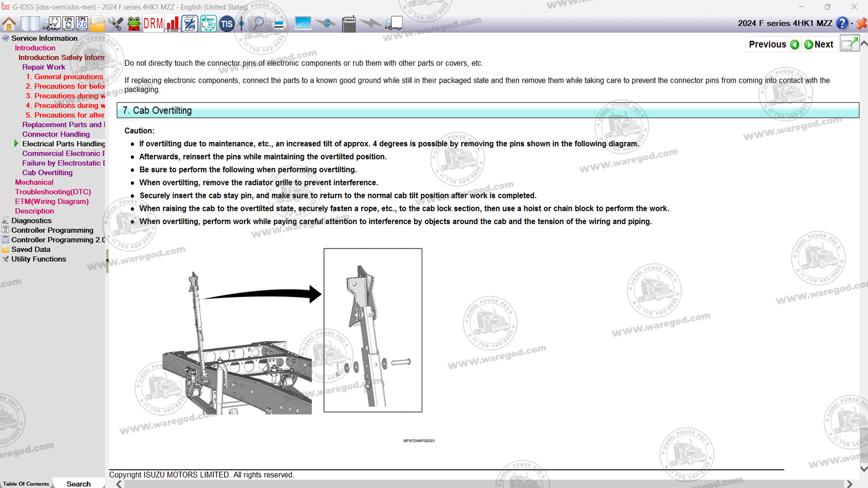Click the blue help question mark icon
The height and width of the screenshot is (488, 868).
[842, 23]
